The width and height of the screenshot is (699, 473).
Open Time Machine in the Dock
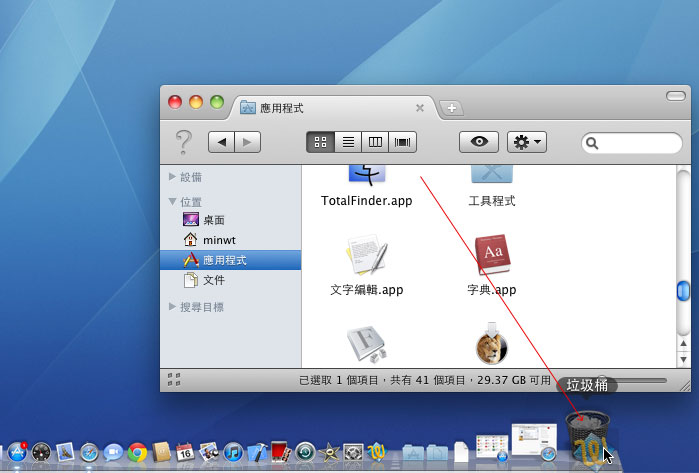305,452
